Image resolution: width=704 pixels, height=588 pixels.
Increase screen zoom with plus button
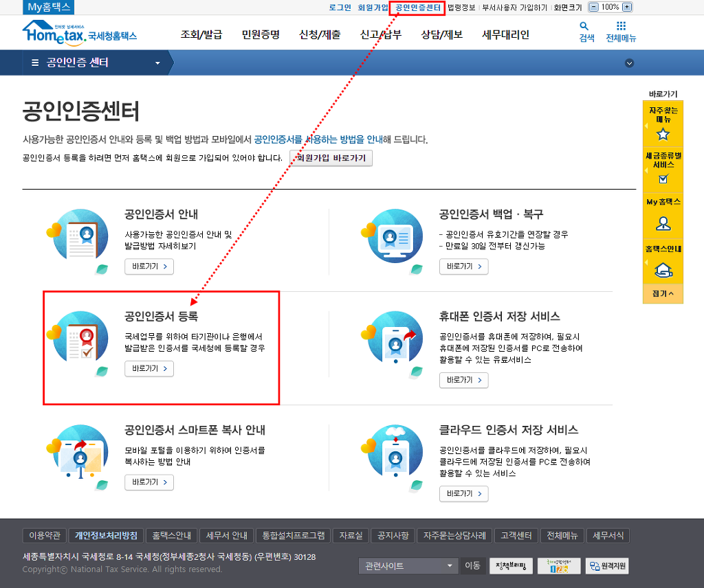628,7
